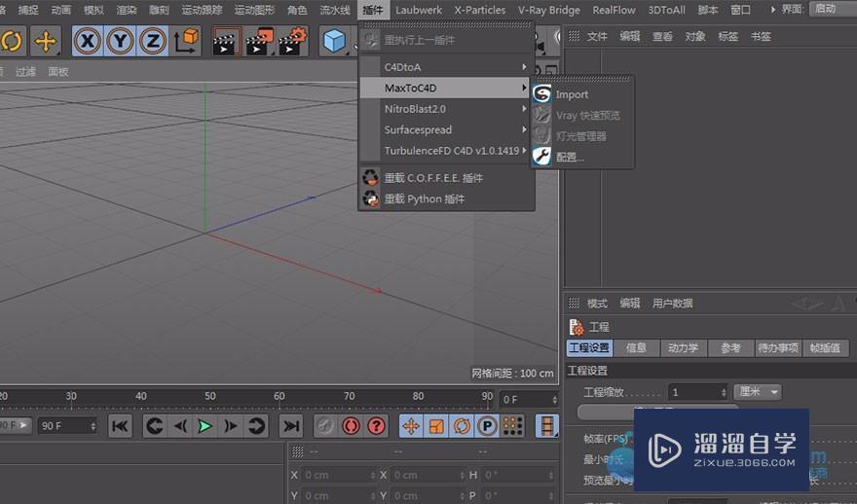857x504 pixels.
Task: Switch to the 工程设置 tab
Action: pos(589,347)
